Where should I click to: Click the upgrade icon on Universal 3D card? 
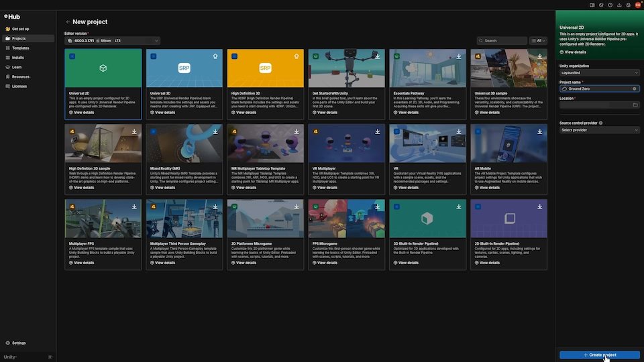[215, 56]
